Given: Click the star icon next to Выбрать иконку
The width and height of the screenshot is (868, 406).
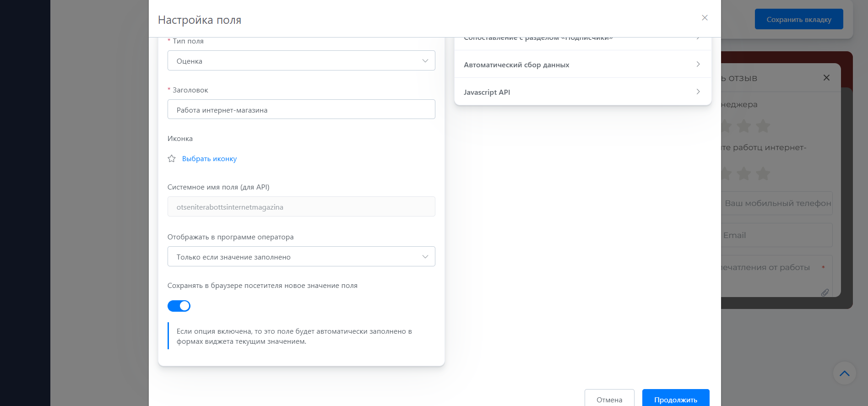Looking at the screenshot, I should coord(172,159).
